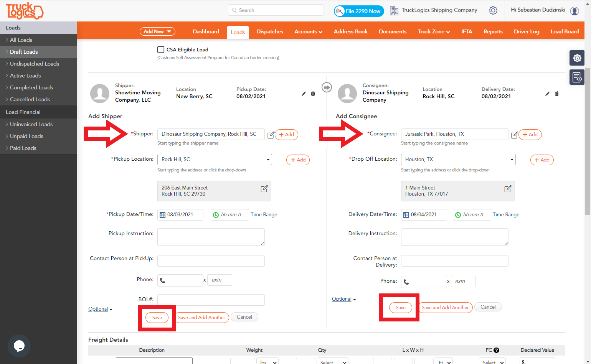Click the edit icon beside Shipper field
591x364 pixels.
click(x=271, y=135)
